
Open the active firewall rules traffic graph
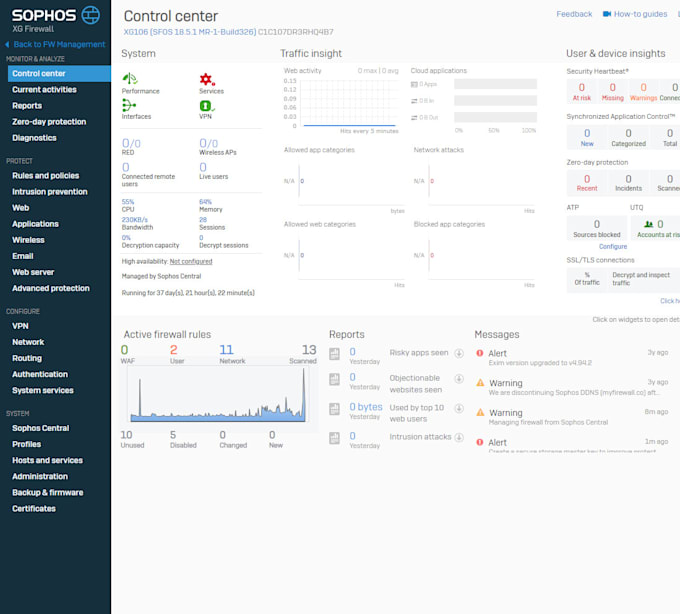coord(218,395)
